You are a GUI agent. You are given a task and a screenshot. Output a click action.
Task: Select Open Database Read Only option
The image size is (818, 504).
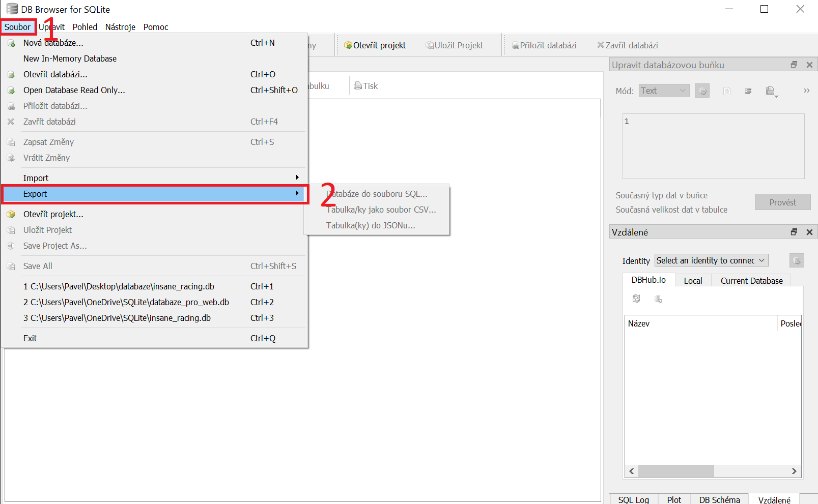click(154, 90)
